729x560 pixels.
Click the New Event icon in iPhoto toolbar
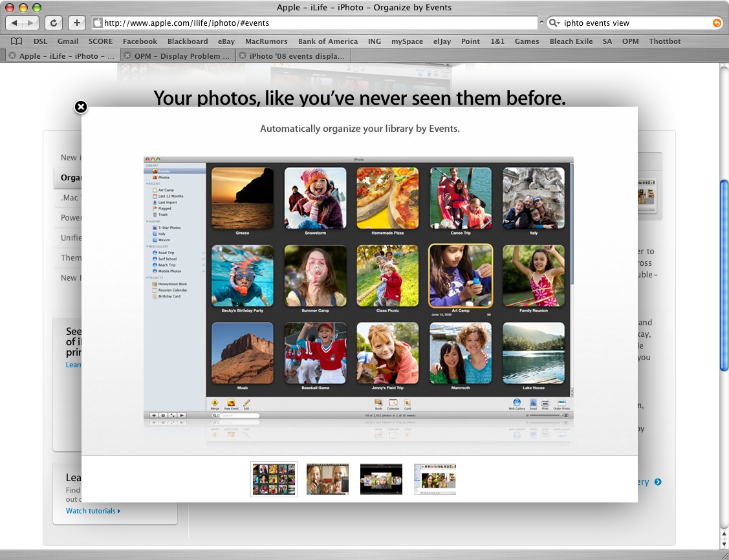(x=231, y=404)
